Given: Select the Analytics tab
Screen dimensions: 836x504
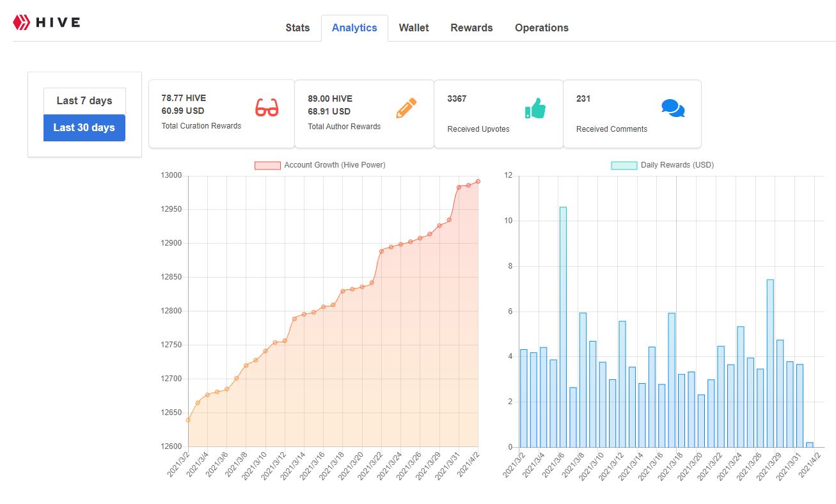Looking at the screenshot, I should coord(354,28).
